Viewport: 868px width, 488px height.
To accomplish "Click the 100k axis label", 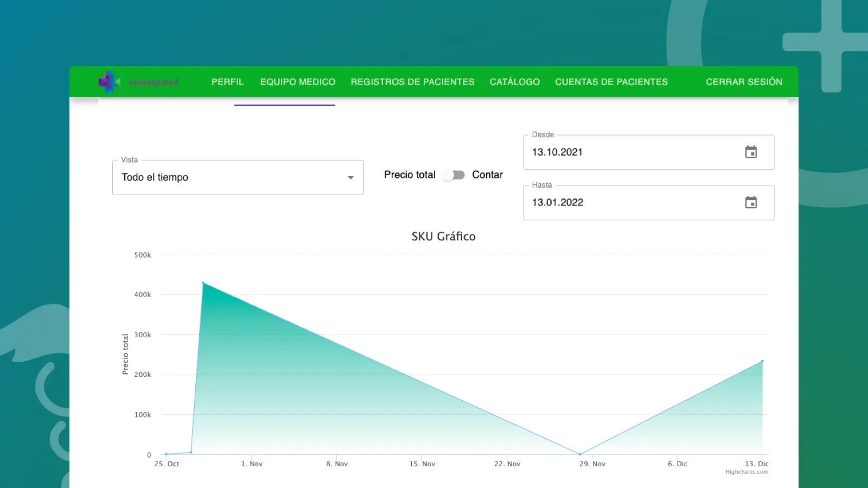I will click(143, 415).
